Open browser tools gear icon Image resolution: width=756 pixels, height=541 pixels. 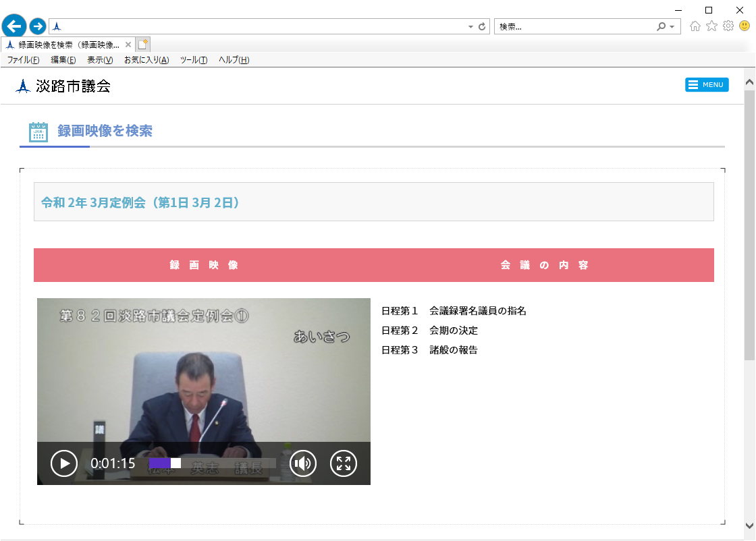tap(728, 26)
